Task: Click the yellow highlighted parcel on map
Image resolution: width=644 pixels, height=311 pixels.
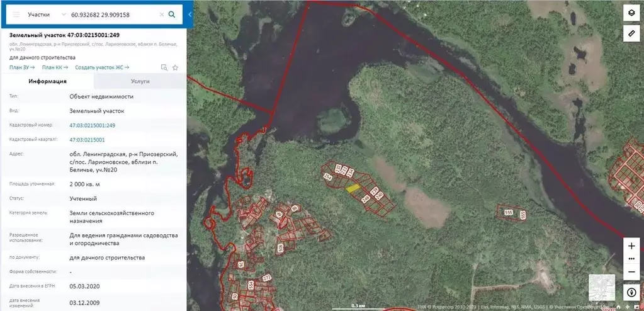Action: tap(353, 187)
